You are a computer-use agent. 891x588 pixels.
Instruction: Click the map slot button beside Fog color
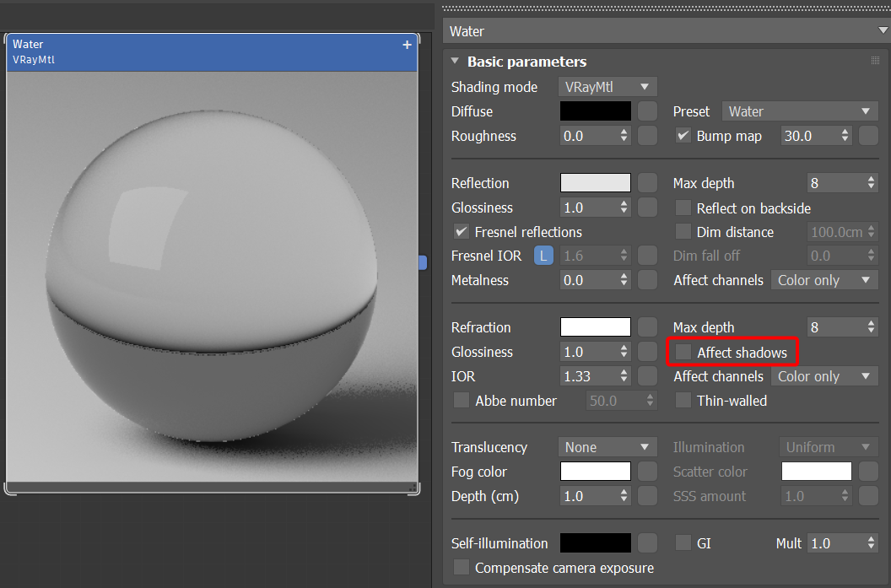coord(647,472)
